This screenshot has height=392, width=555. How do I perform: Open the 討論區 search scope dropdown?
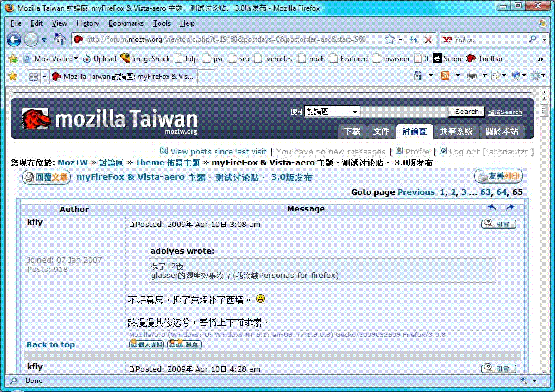pyautogui.click(x=332, y=112)
